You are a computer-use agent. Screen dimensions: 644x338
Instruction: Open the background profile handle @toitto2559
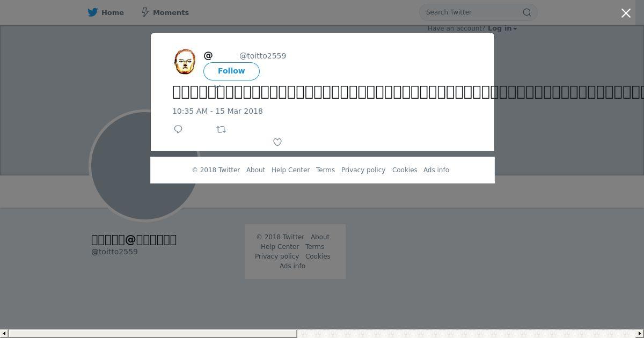[x=114, y=252]
